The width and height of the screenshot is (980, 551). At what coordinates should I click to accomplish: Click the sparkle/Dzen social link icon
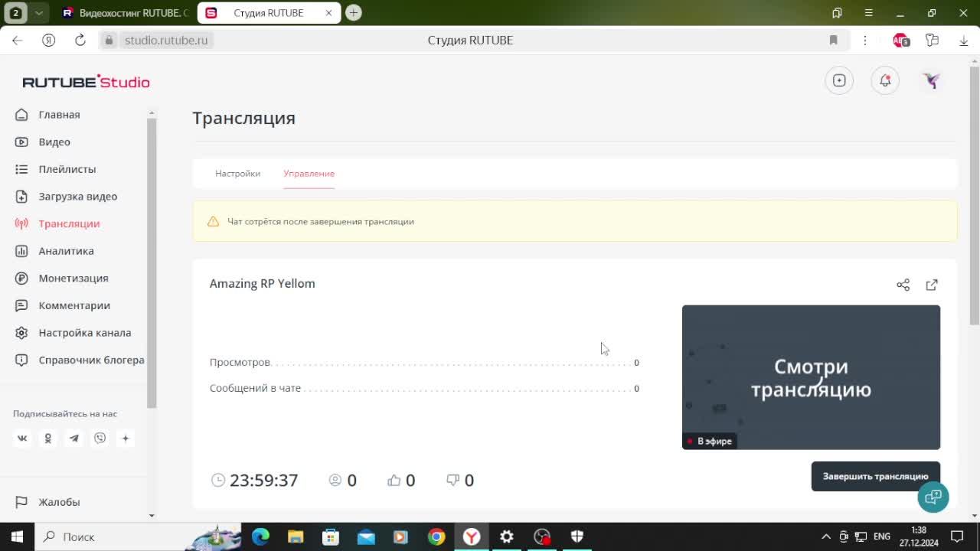(x=126, y=439)
